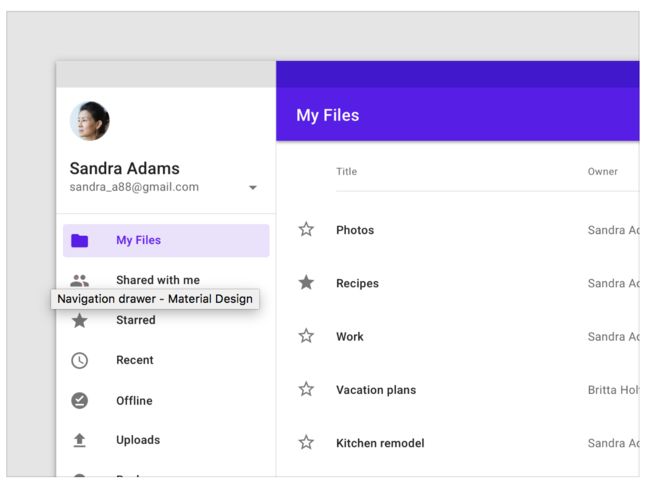Open Shared with me section
The height and width of the screenshot is (486, 650).
tap(158, 280)
